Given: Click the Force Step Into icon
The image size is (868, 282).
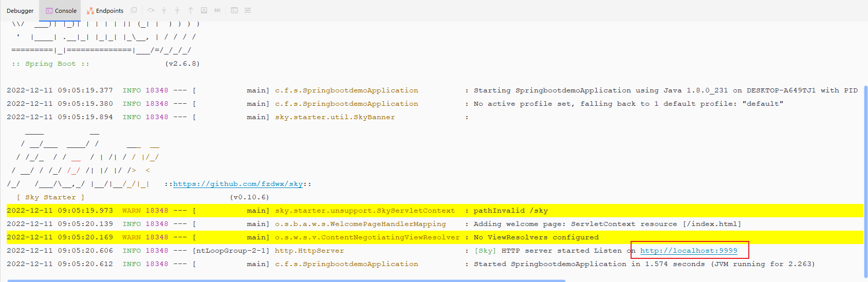Looking at the screenshot, I should click(x=177, y=10).
